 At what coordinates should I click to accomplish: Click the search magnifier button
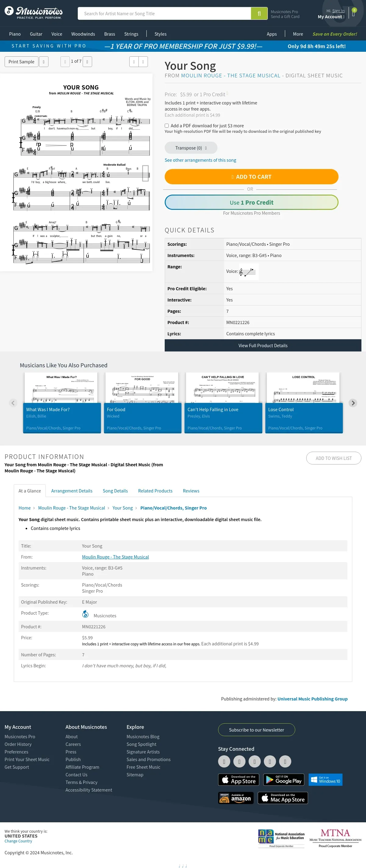click(259, 13)
